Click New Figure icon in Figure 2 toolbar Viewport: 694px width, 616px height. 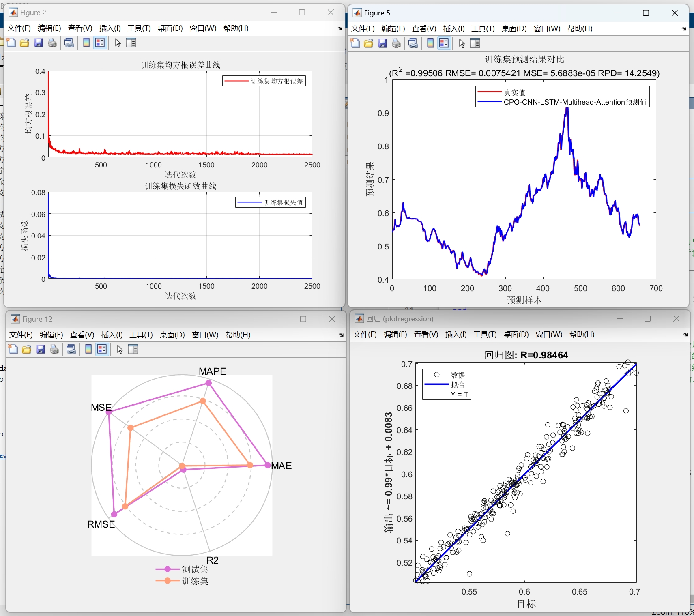tap(11, 43)
